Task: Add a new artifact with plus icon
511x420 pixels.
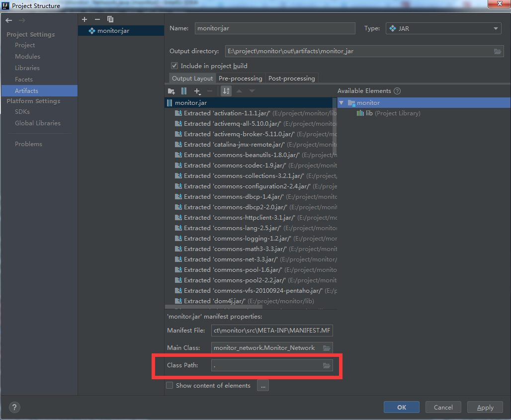Action: 85,19
